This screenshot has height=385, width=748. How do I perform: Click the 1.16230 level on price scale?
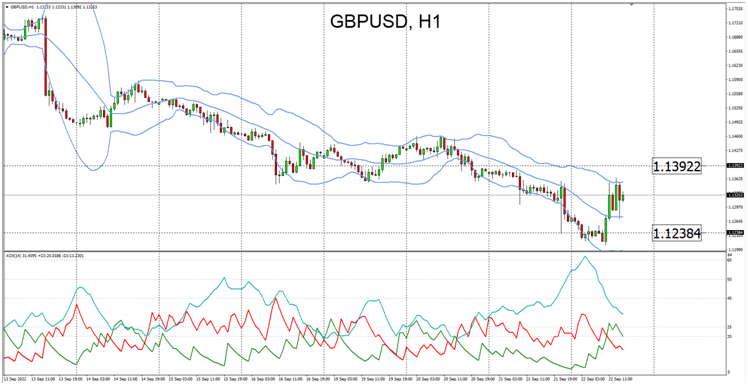pos(735,65)
